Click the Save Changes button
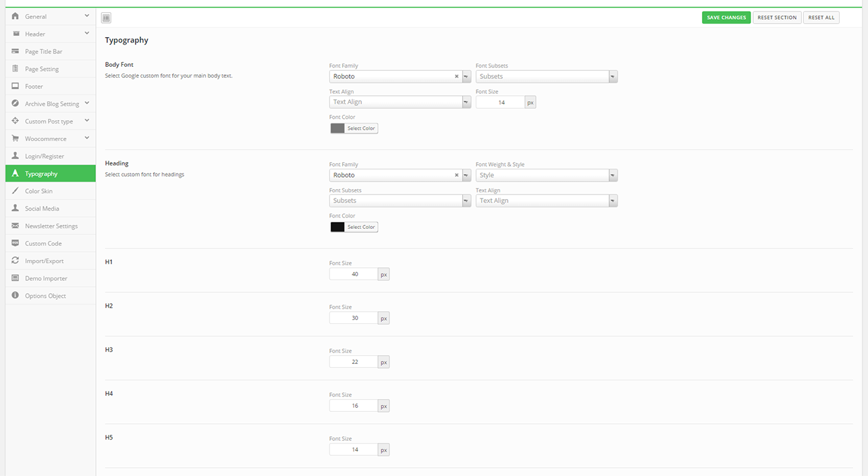Image resolution: width=868 pixels, height=476 pixels. pos(726,18)
